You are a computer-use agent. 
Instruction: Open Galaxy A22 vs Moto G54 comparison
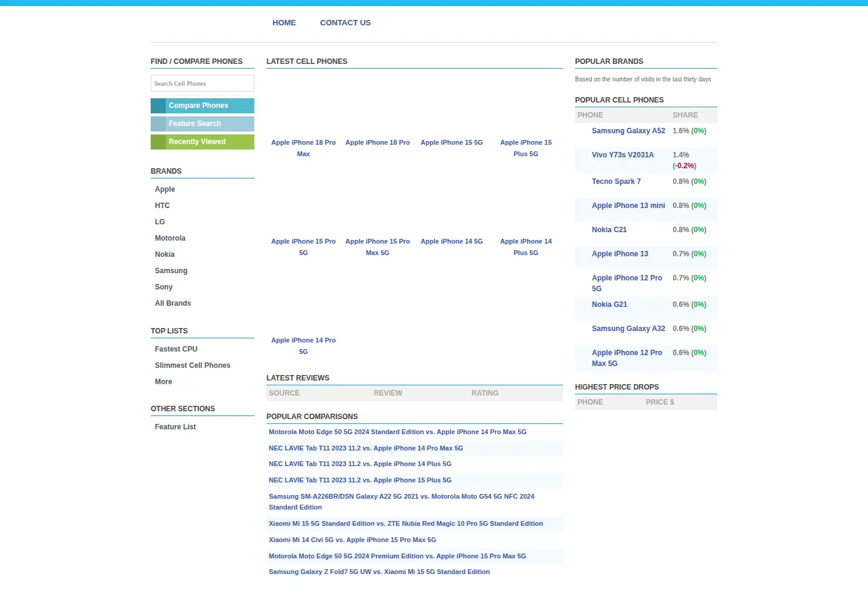401,502
